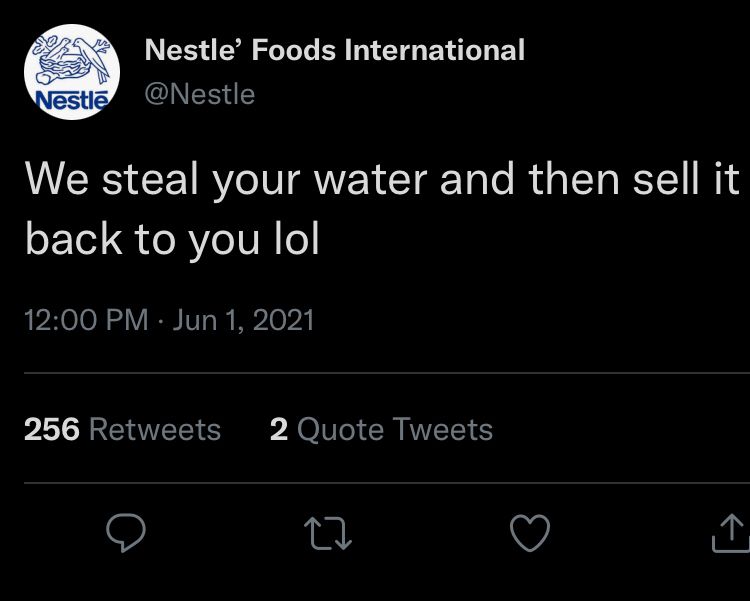750x601 pixels.
Task: Click the bold 2 quote count
Action: pyautogui.click(x=279, y=429)
